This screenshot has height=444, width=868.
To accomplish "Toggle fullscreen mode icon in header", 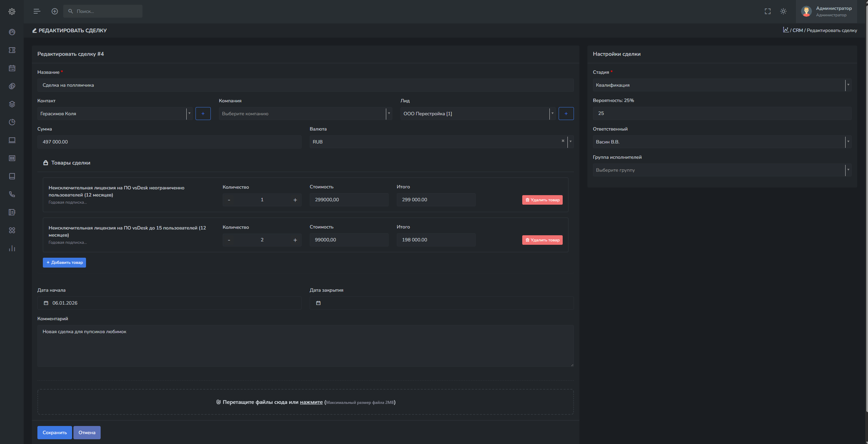I will (767, 11).
